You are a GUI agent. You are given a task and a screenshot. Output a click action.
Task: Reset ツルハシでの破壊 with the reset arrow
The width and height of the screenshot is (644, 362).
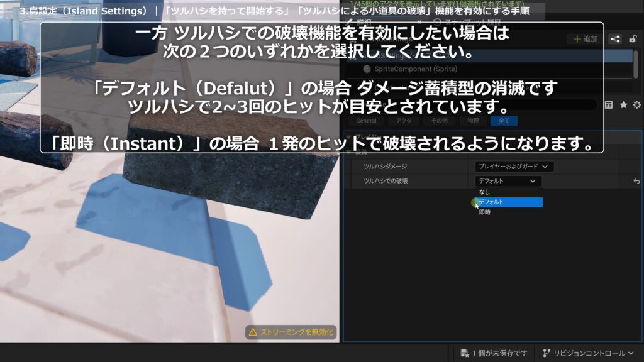636,181
